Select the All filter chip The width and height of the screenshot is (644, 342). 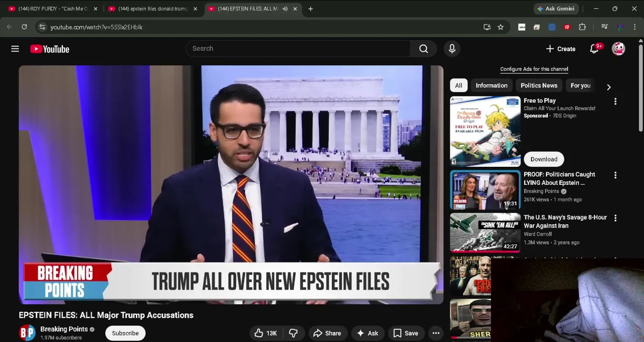pyautogui.click(x=459, y=85)
